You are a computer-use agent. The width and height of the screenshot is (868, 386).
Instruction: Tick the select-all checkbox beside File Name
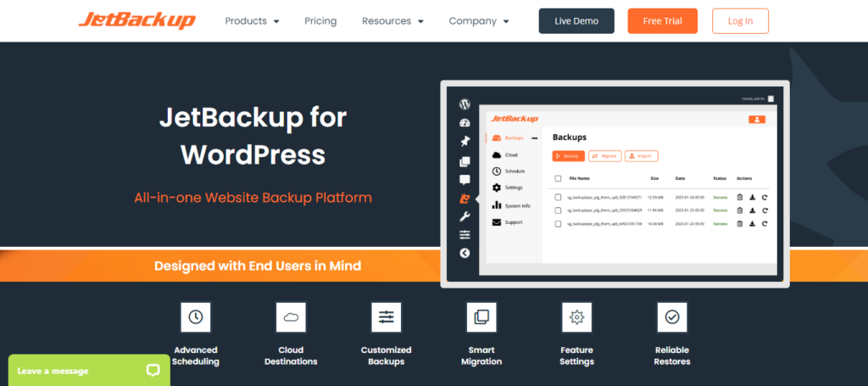(558, 178)
